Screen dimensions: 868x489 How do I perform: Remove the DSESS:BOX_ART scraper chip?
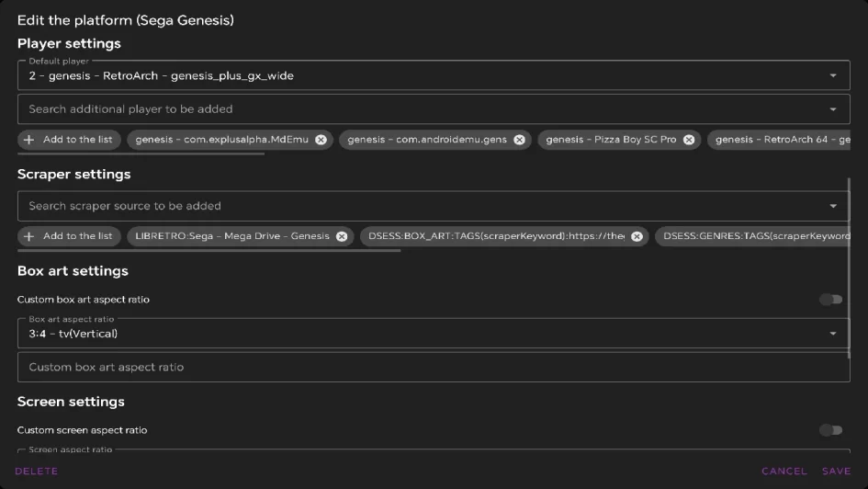[x=637, y=236]
